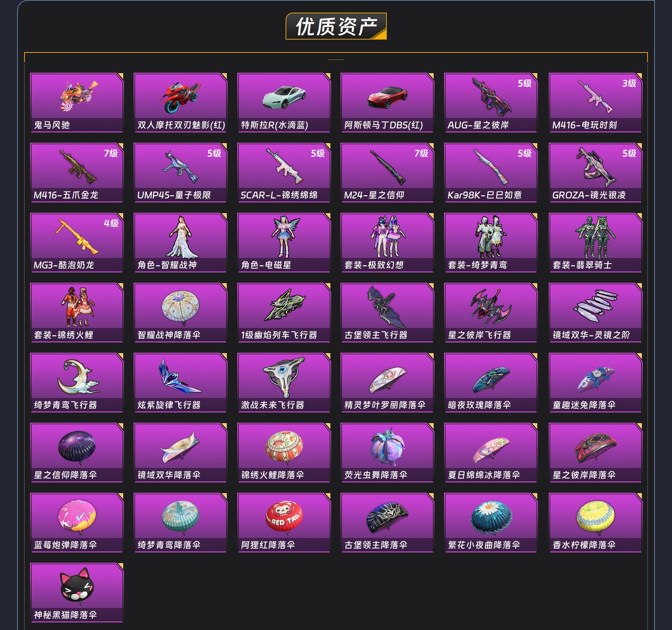Image resolution: width=672 pixels, height=630 pixels.
Task: Select AUG-星之彼岸 weapon skin
Action: pyautogui.click(x=491, y=103)
